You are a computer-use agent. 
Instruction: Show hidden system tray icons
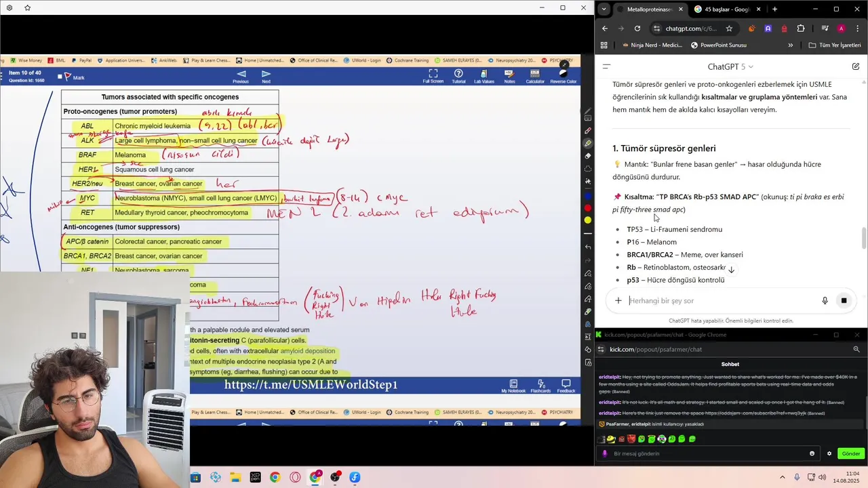782,477
